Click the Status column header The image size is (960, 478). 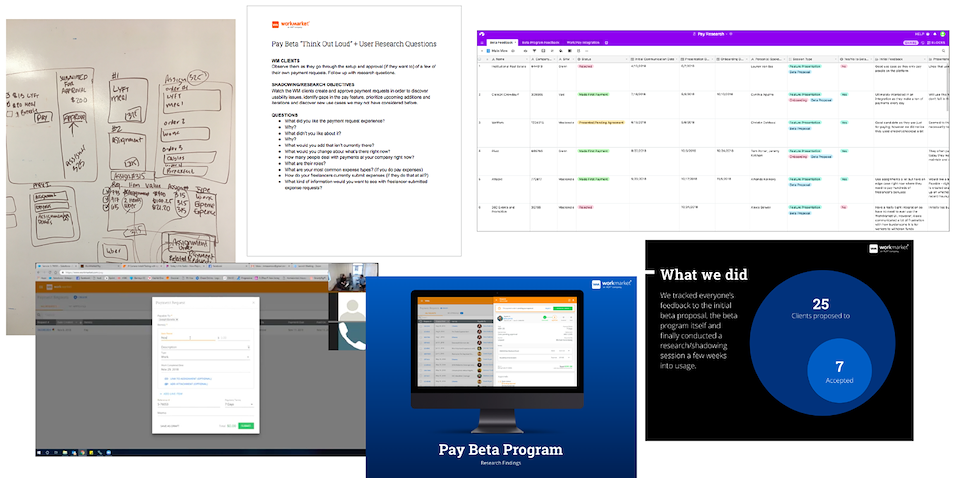click(603, 59)
